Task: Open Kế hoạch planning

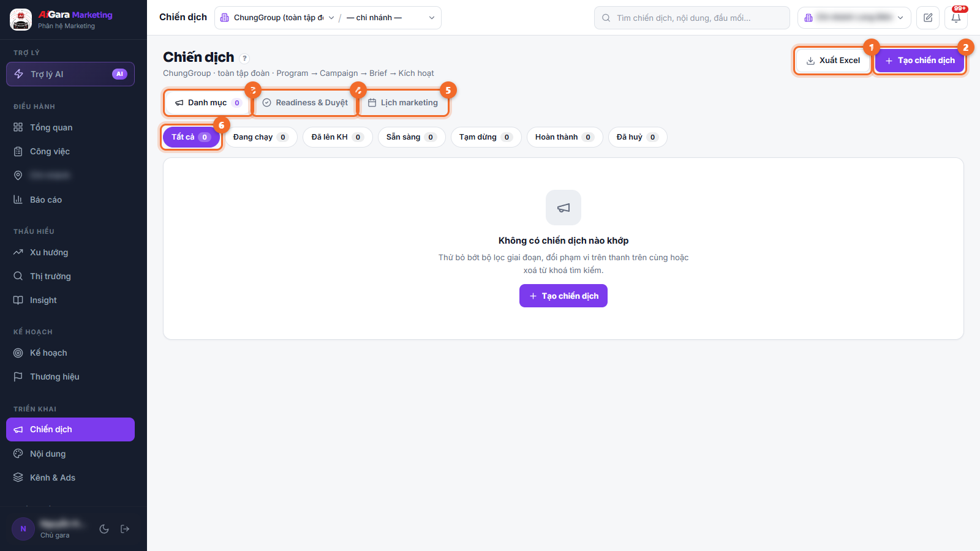Action: [70, 353]
